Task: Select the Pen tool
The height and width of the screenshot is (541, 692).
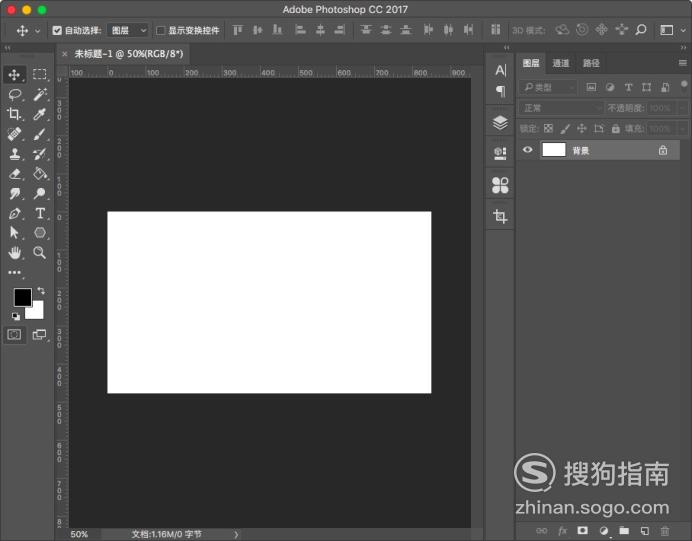Action: (x=15, y=213)
